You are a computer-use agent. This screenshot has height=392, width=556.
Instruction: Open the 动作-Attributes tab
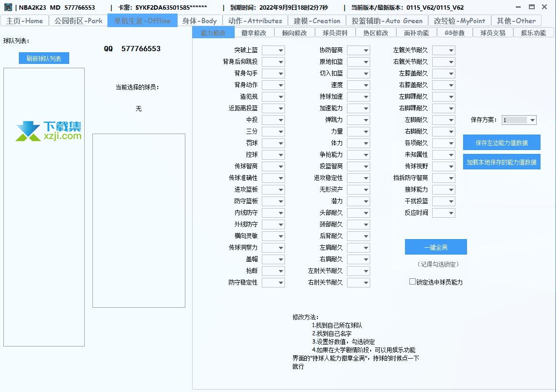(x=255, y=21)
